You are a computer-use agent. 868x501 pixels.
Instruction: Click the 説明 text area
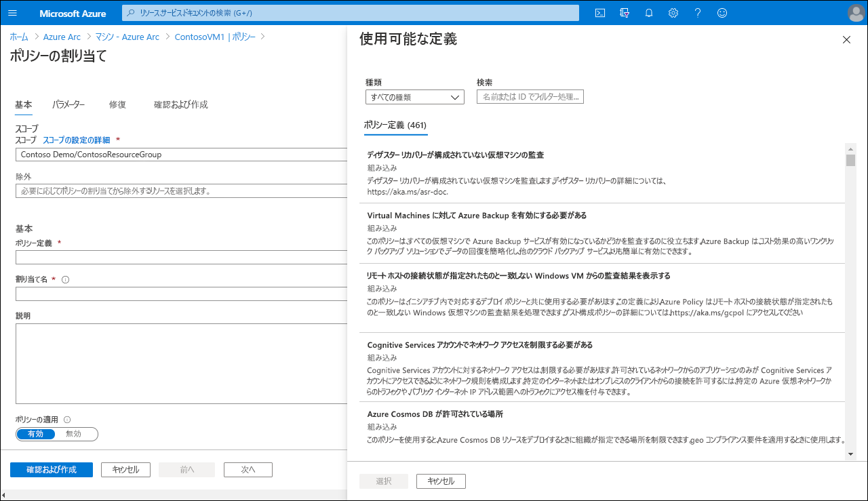click(x=181, y=363)
